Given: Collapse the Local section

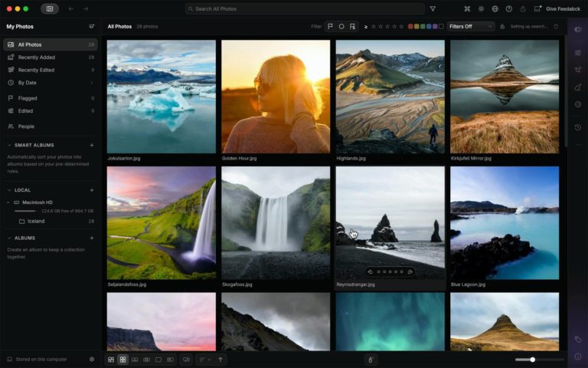Looking at the screenshot, I should tap(9, 190).
